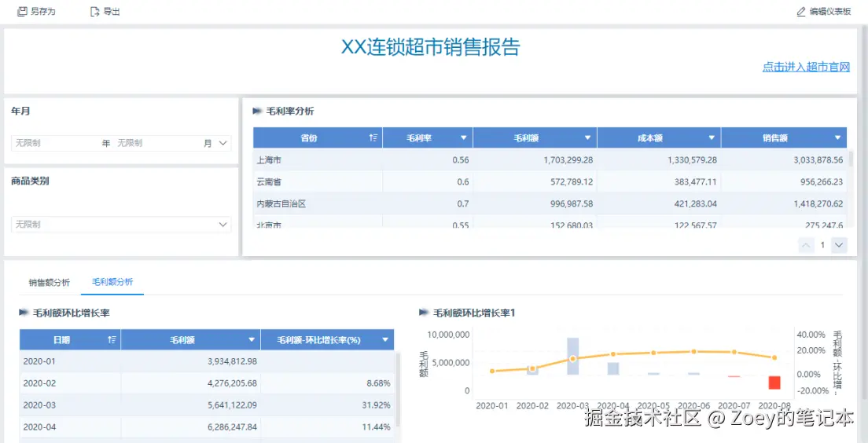The image size is (868, 443).
Task: Go to the previous page with the up arrow
Action: click(807, 245)
